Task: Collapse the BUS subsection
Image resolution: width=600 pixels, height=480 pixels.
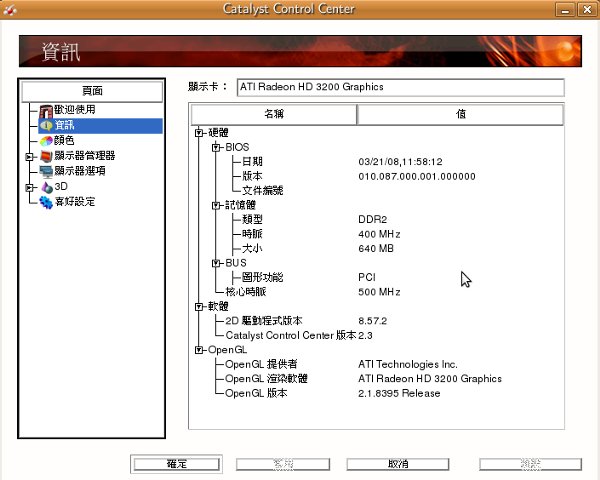Action: (216, 263)
